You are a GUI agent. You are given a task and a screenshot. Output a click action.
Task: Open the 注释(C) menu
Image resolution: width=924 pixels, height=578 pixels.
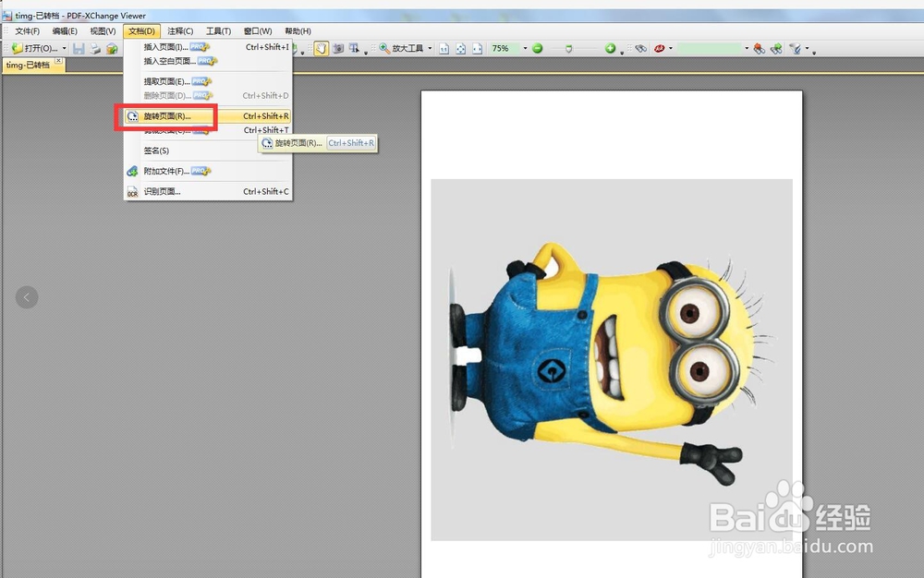[x=180, y=31]
